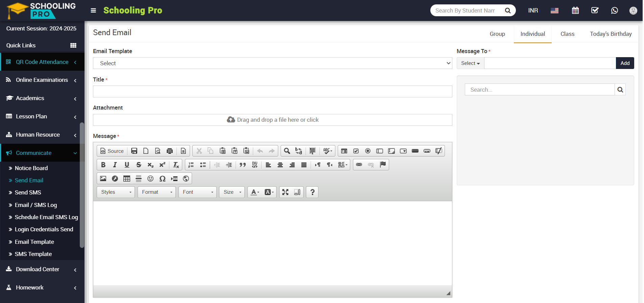This screenshot has width=644, height=303.
Task: Click Remove Format icon
Action: pyautogui.click(x=176, y=165)
